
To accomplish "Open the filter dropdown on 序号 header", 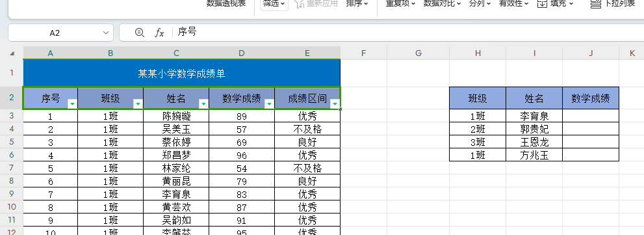I will coord(72,104).
